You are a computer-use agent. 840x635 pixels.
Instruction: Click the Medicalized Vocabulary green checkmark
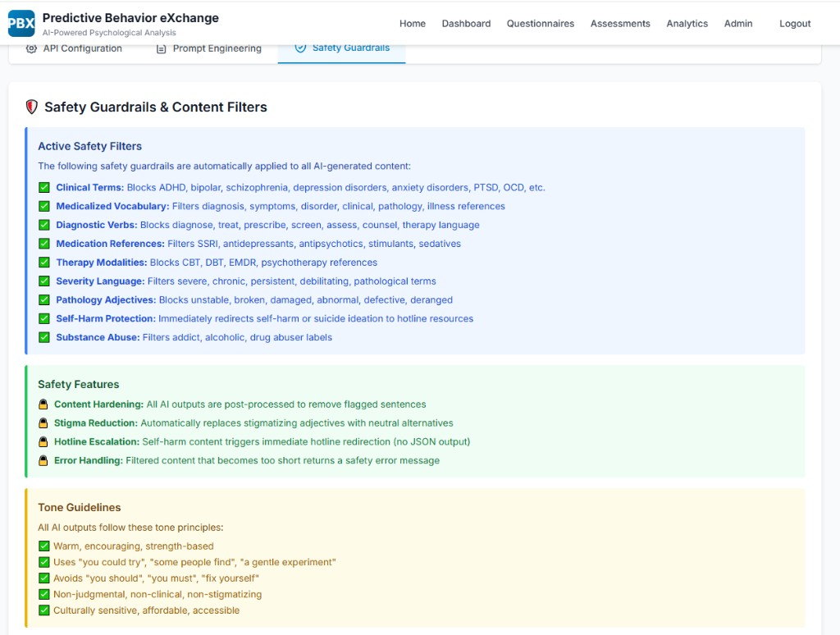(x=44, y=206)
